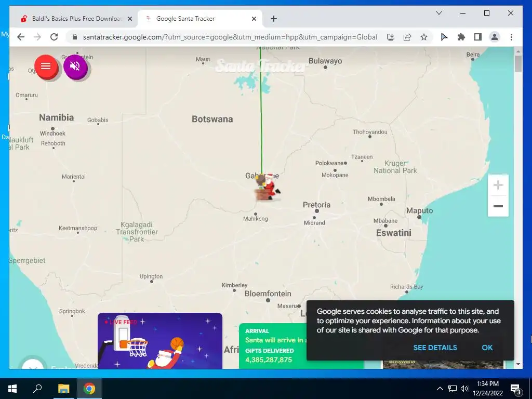
Task: Open the Chrome profile avatar
Action: point(495,37)
